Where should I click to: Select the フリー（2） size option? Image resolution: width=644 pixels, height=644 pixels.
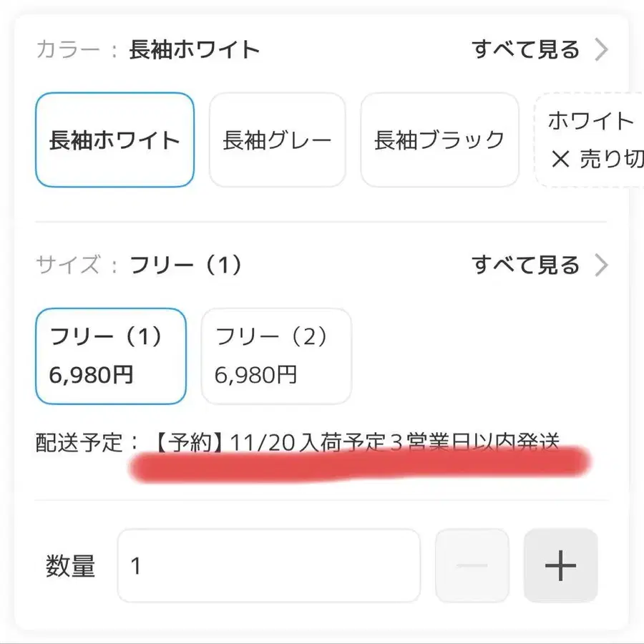click(x=275, y=356)
